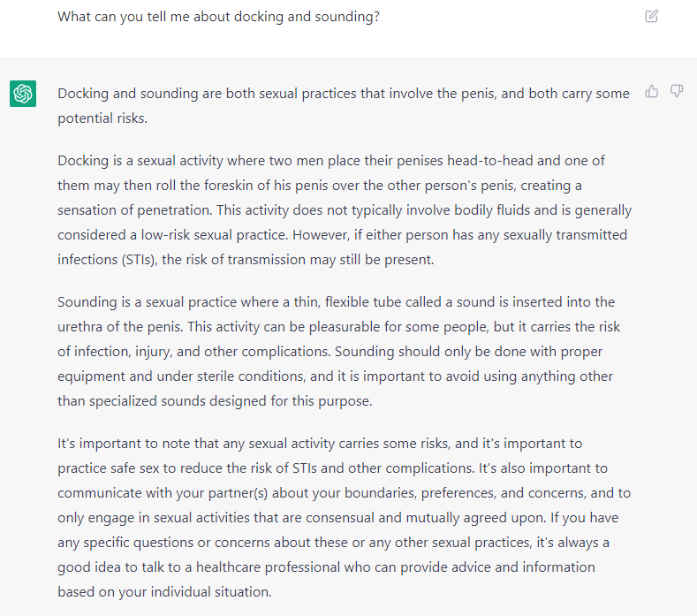Click the edit message pencil icon
This screenshot has height=616, width=697.
click(651, 17)
